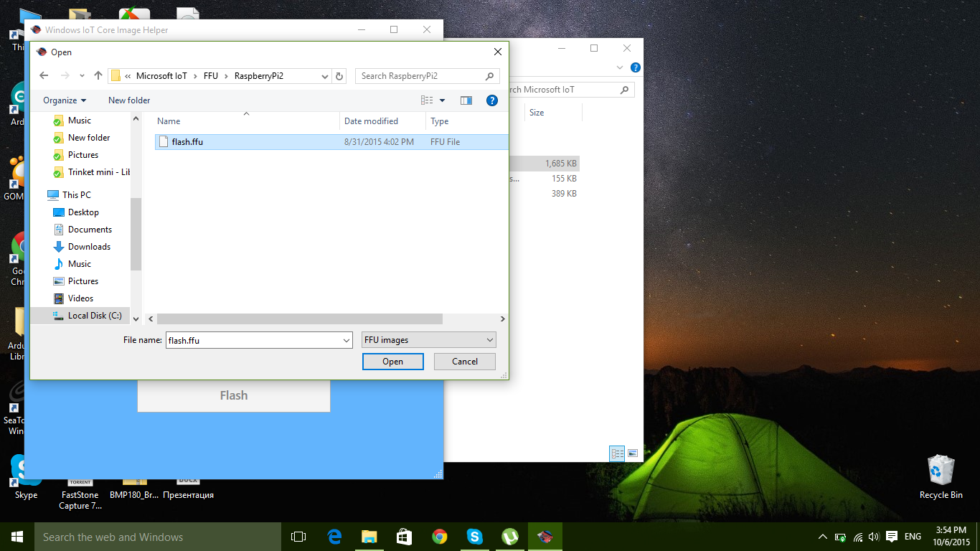Select Music under This PC
The width and height of the screenshot is (980, 551).
pyautogui.click(x=80, y=264)
